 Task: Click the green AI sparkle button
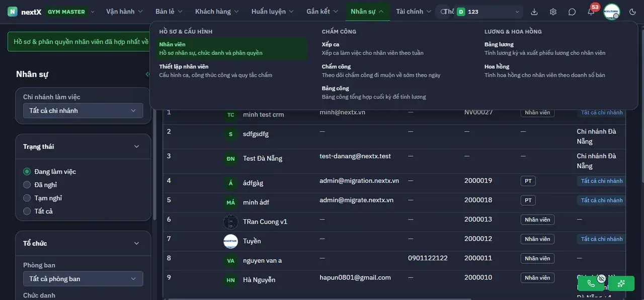[621, 283]
